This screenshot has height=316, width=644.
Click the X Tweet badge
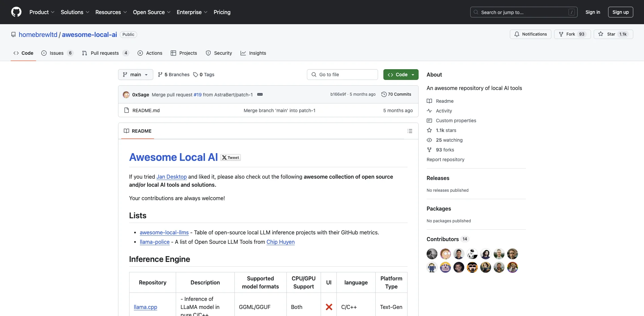click(230, 157)
